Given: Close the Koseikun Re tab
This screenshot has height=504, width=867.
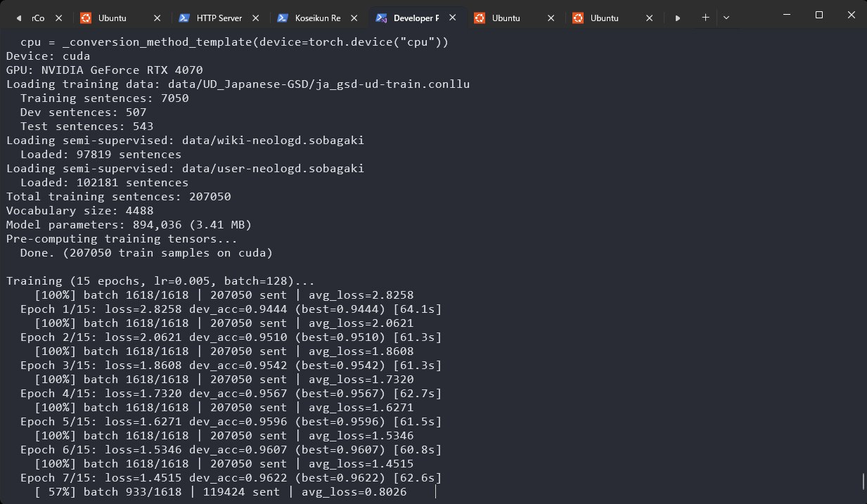Looking at the screenshot, I should 354,18.
